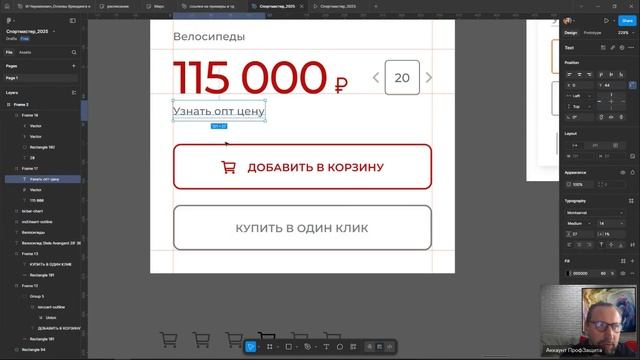Select the Frame tool in bottom toolbar
The height and width of the screenshot is (360, 640).
pyautogui.click(x=269, y=347)
